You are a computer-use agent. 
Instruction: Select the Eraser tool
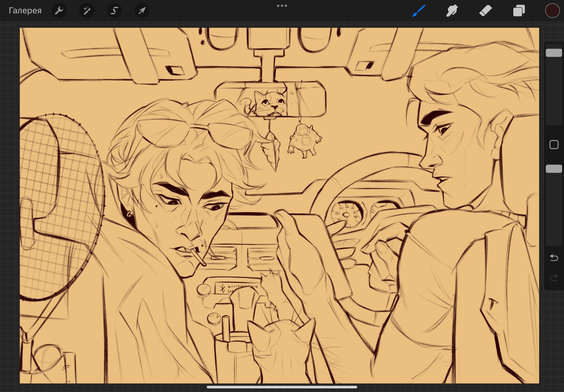[485, 11]
